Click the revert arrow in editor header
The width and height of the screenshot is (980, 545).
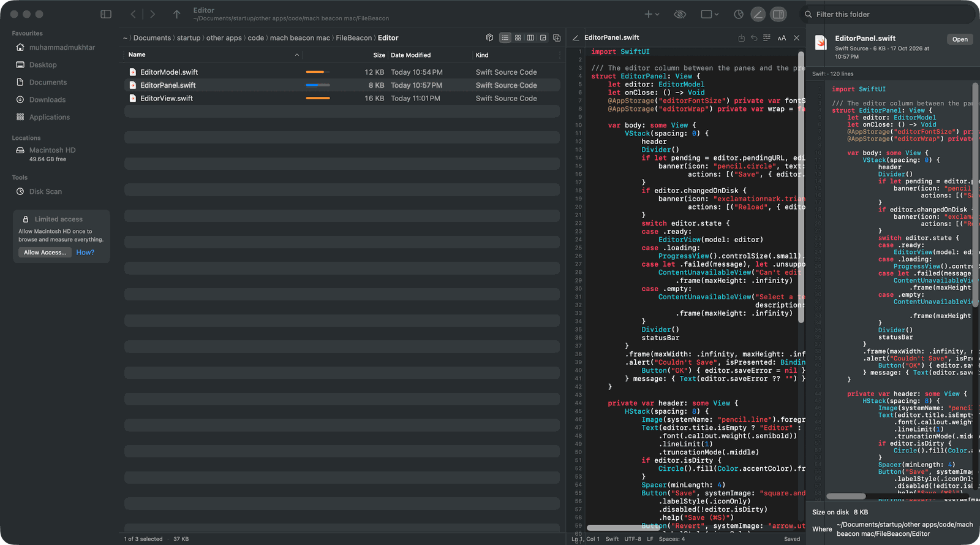pos(754,38)
